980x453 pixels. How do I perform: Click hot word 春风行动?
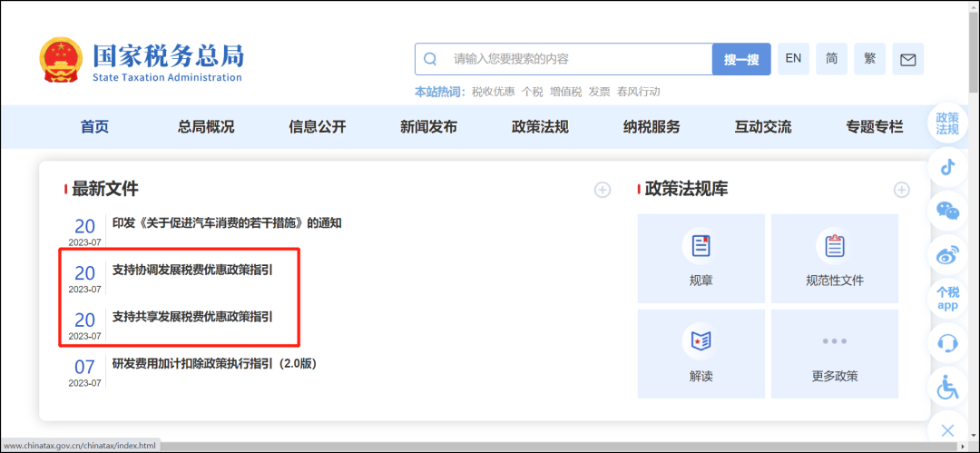tap(638, 92)
